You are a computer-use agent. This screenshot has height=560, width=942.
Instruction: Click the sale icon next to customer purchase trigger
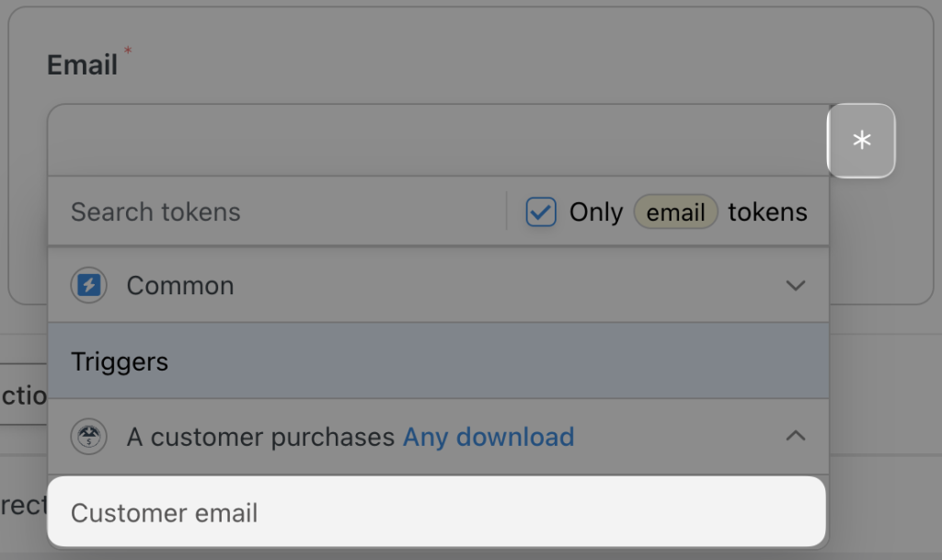[x=88, y=437]
